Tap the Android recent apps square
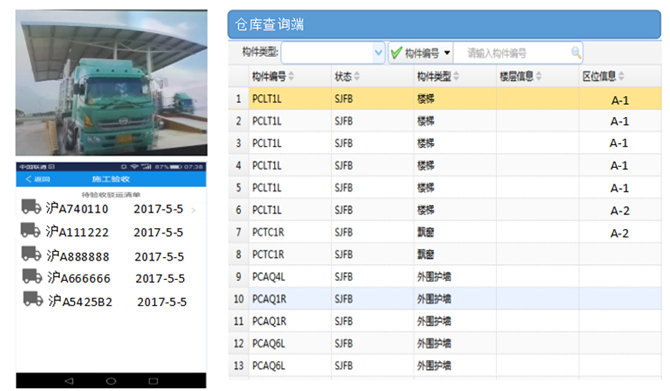The width and height of the screenshot is (670, 391). pos(153,381)
